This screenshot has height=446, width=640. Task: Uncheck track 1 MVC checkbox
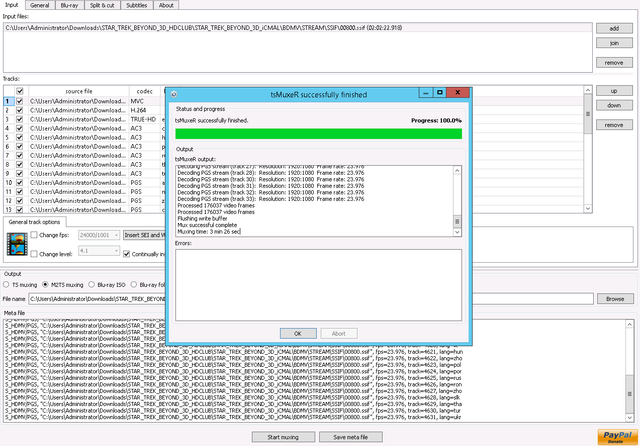click(20, 101)
